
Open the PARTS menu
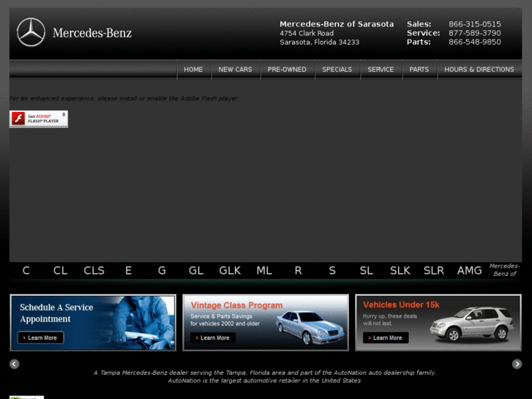(x=419, y=70)
